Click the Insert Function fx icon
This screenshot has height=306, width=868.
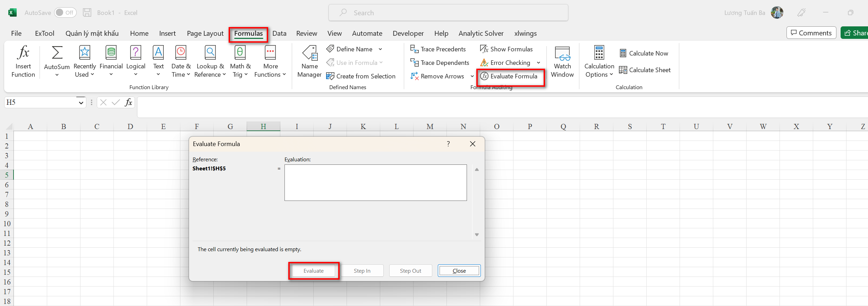tap(23, 53)
